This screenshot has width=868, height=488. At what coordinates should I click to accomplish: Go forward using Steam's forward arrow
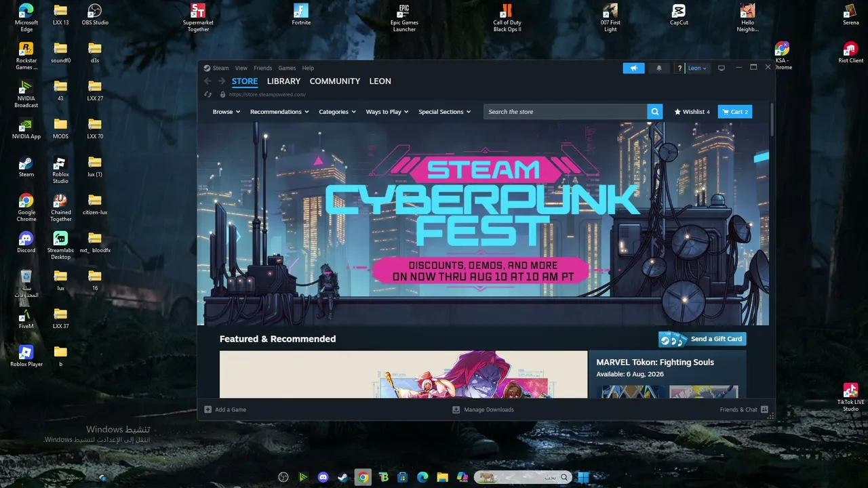(x=222, y=81)
